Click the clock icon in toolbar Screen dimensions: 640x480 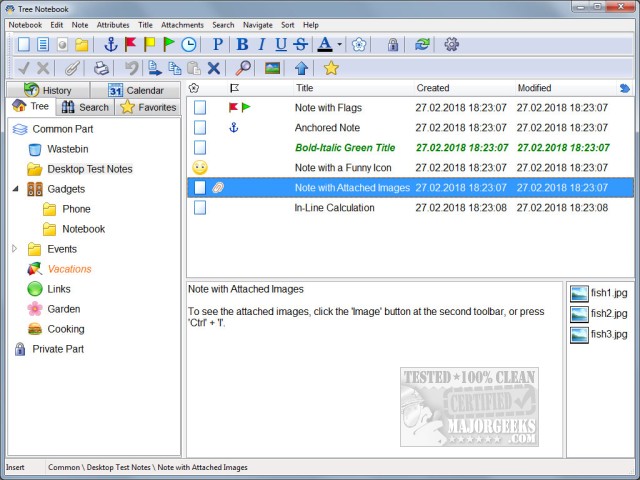(x=189, y=45)
